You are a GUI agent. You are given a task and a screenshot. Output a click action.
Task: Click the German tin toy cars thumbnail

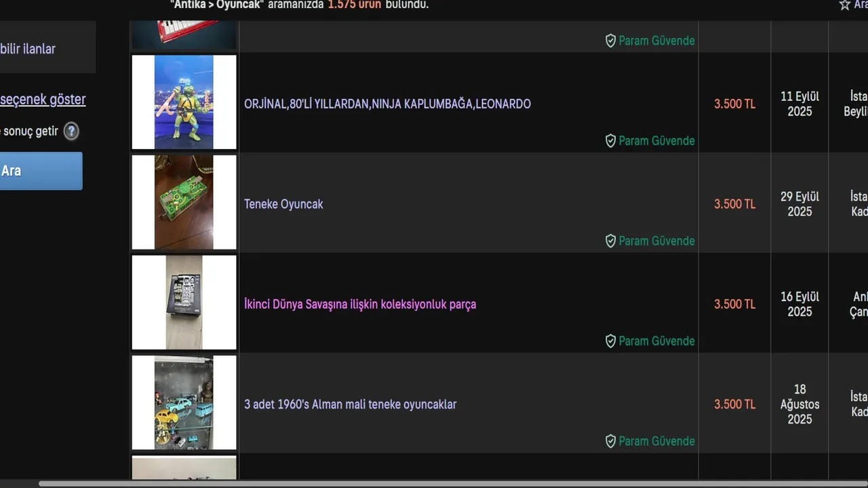point(184,403)
